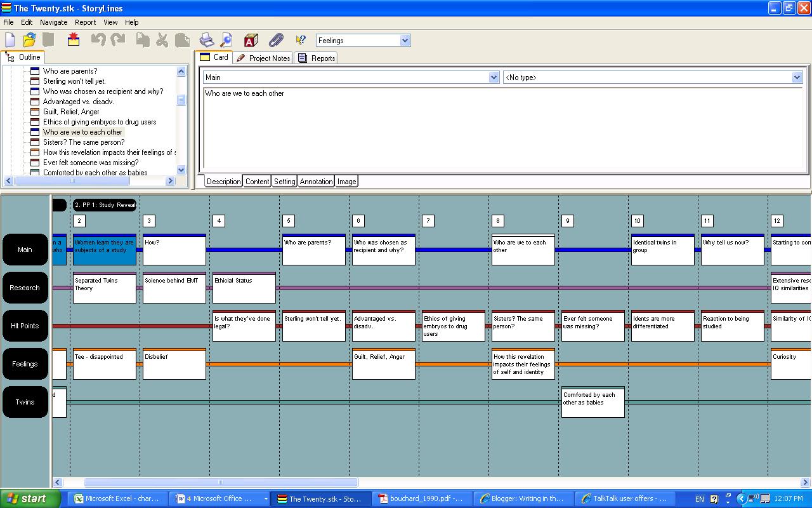Switch to the Content tab
The width and height of the screenshot is (812, 508).
click(x=257, y=182)
